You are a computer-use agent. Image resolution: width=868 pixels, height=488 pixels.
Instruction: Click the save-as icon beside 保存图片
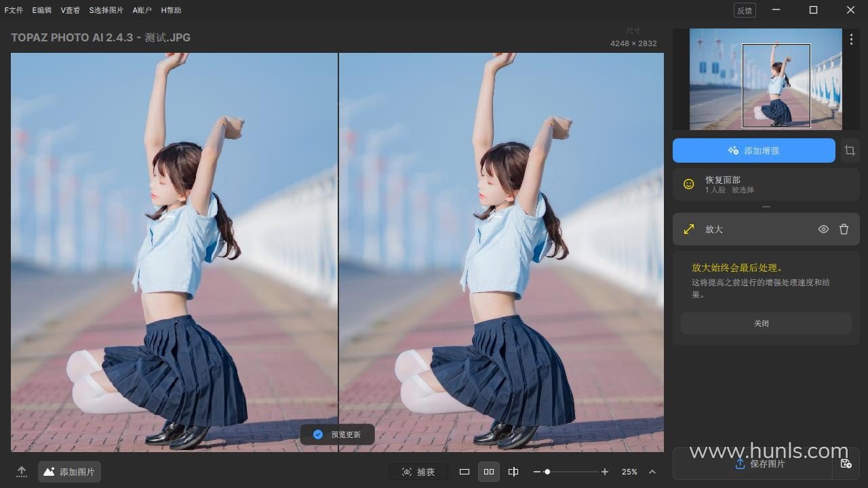point(846,464)
